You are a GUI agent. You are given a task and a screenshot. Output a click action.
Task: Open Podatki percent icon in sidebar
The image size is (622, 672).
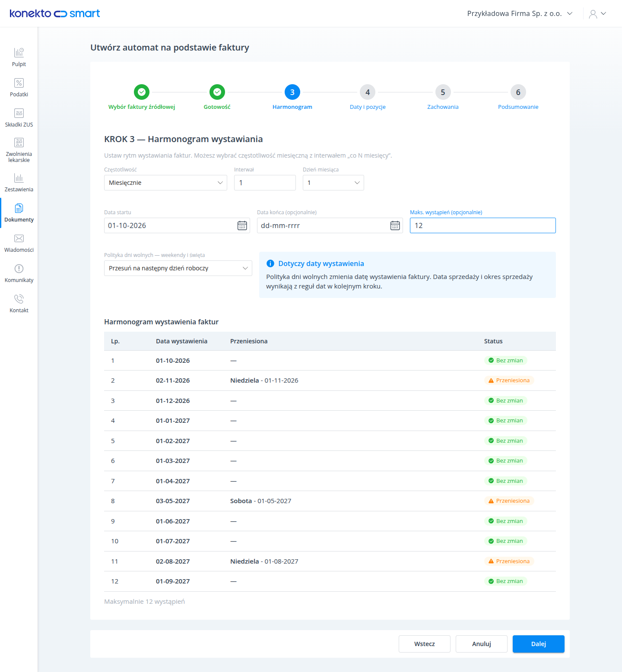pos(19,83)
